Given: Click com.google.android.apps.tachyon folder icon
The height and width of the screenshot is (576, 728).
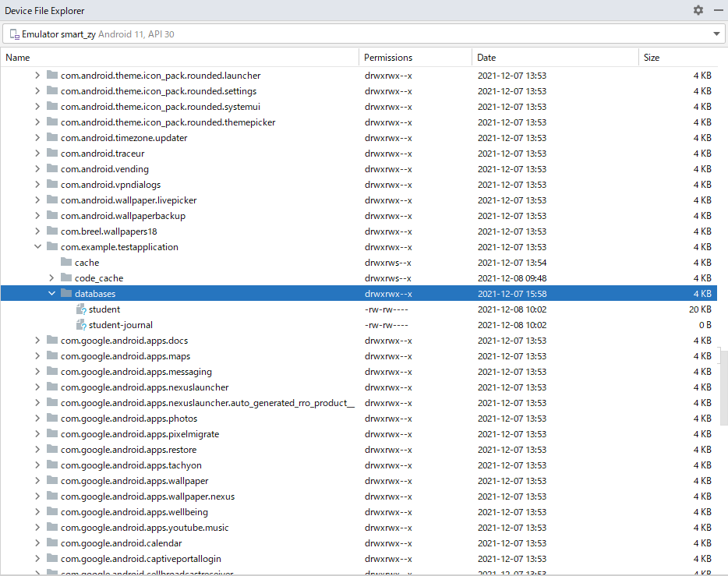Looking at the screenshot, I should (52, 465).
